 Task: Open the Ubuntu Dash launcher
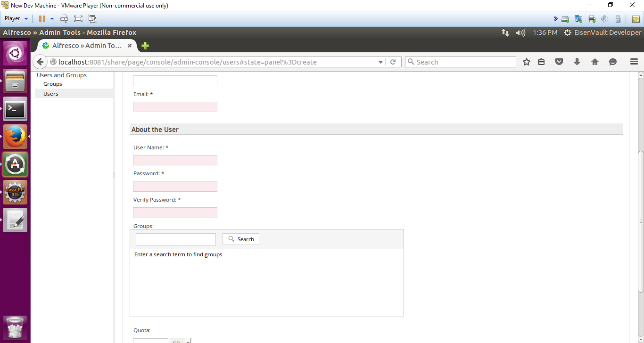[x=15, y=53]
